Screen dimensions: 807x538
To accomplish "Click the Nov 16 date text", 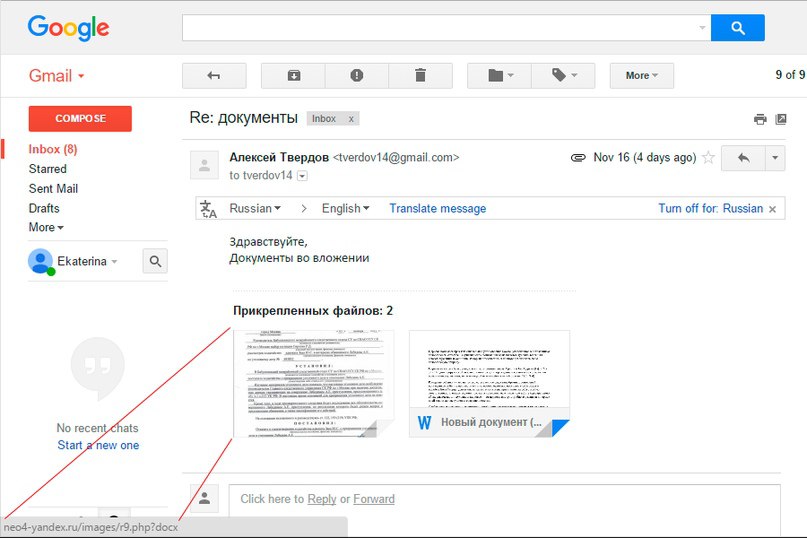I will point(645,158).
